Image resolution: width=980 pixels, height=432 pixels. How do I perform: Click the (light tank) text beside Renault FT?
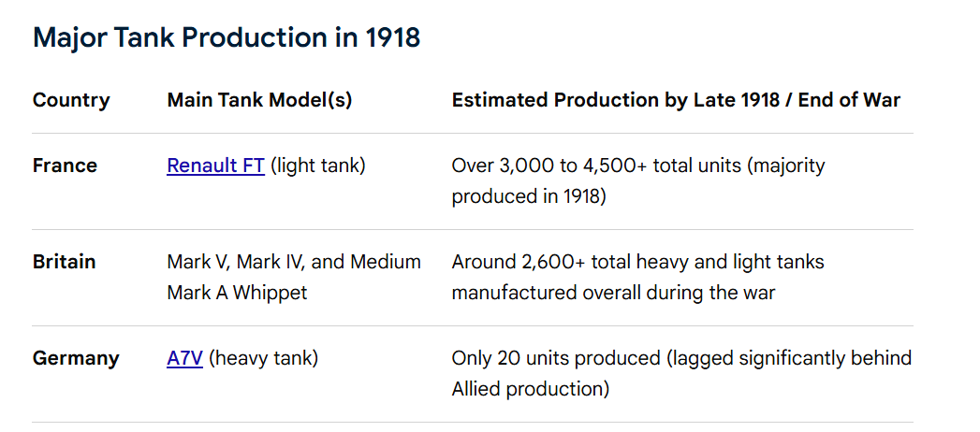tap(318, 166)
